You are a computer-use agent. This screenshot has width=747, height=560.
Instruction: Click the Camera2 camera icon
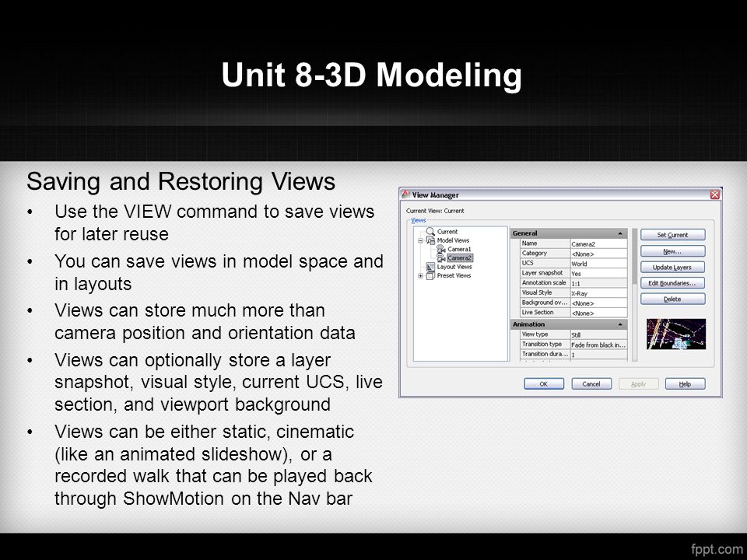441,257
